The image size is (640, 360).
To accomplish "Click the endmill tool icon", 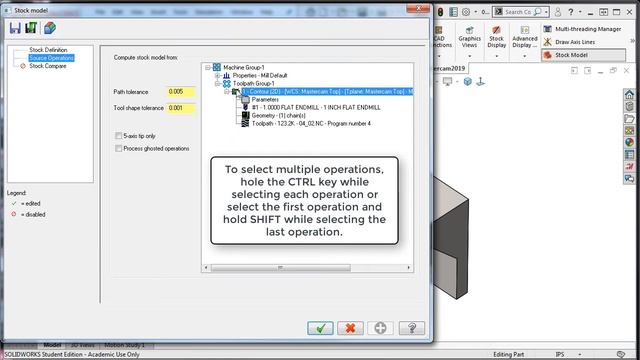I will [x=245, y=107].
